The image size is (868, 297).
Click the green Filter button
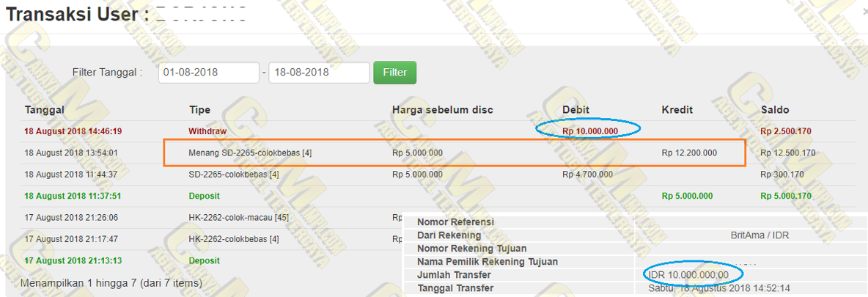coord(394,73)
